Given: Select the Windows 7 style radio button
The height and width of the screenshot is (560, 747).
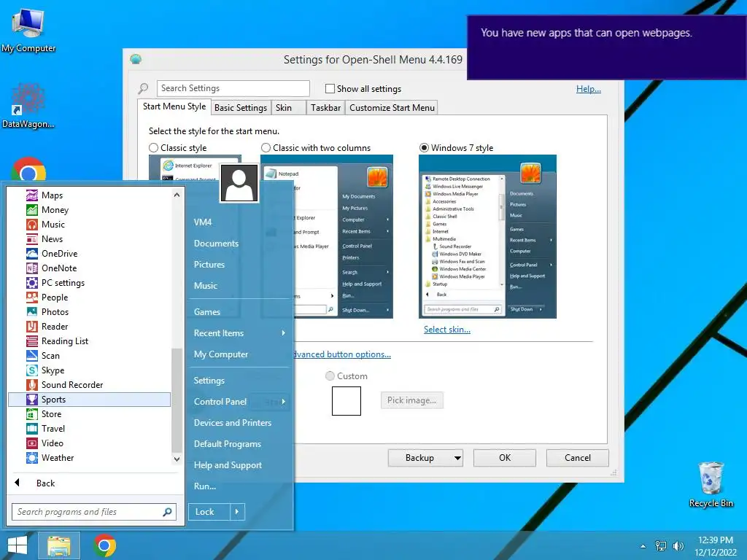Looking at the screenshot, I should 424,148.
